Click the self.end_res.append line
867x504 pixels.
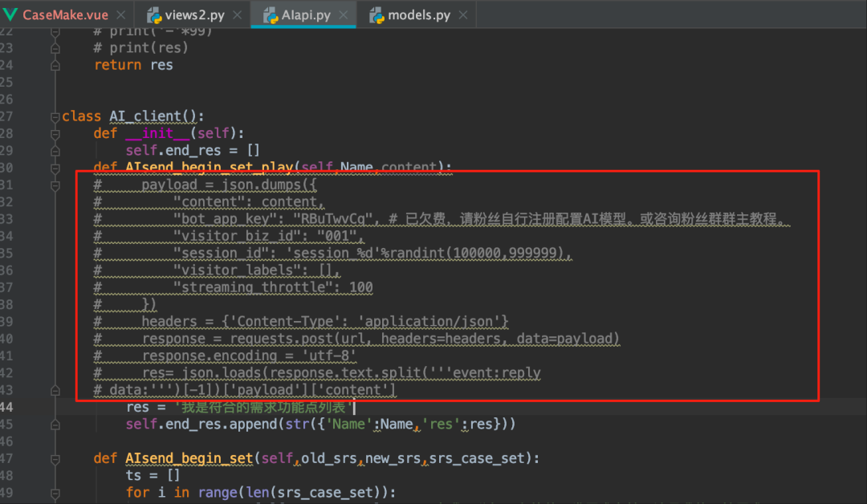click(x=320, y=425)
